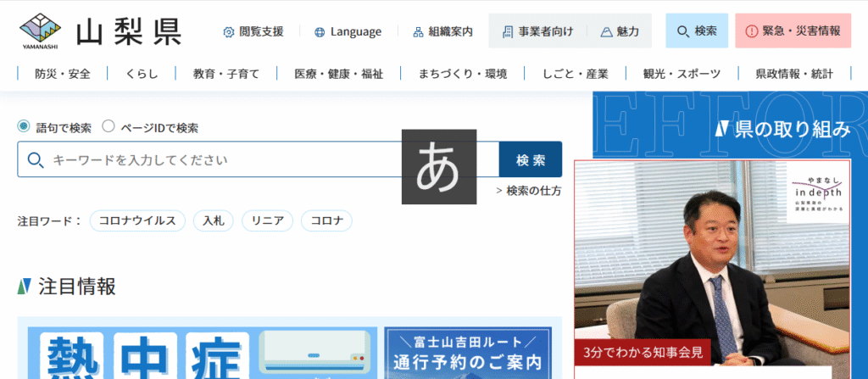Go to 組織案内 page
The height and width of the screenshot is (379, 868).
tap(442, 31)
